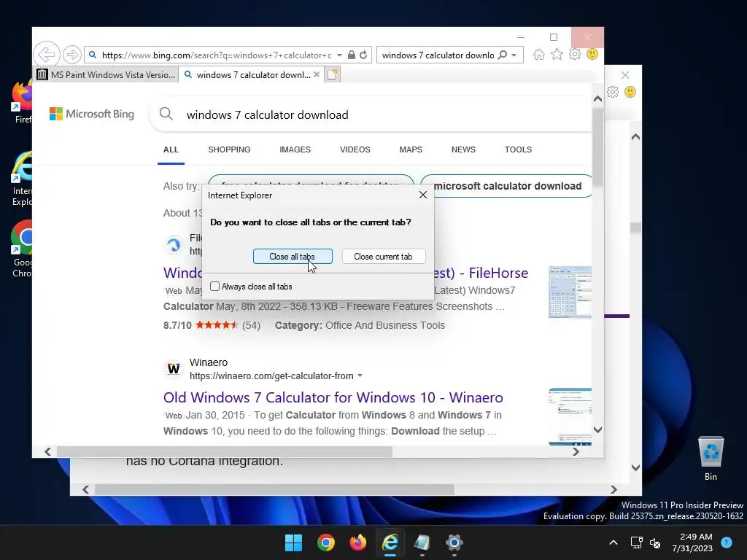Click the front window vertical scrollbar thumb

click(597, 147)
